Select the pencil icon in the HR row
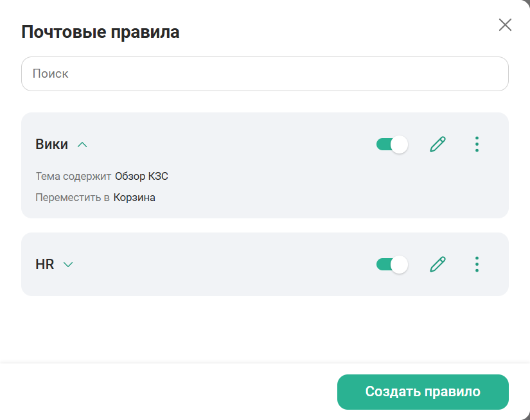The width and height of the screenshot is (530, 420). point(437,264)
